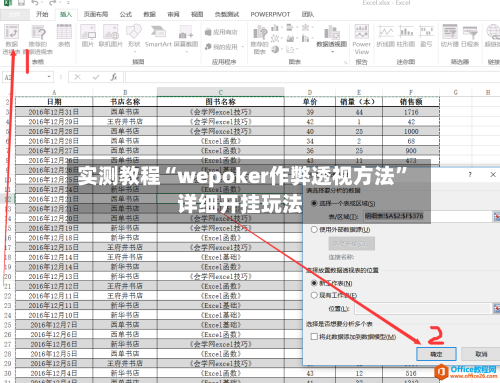Click the 销售额 header cell
This screenshot has height=383, width=500.
(411, 102)
